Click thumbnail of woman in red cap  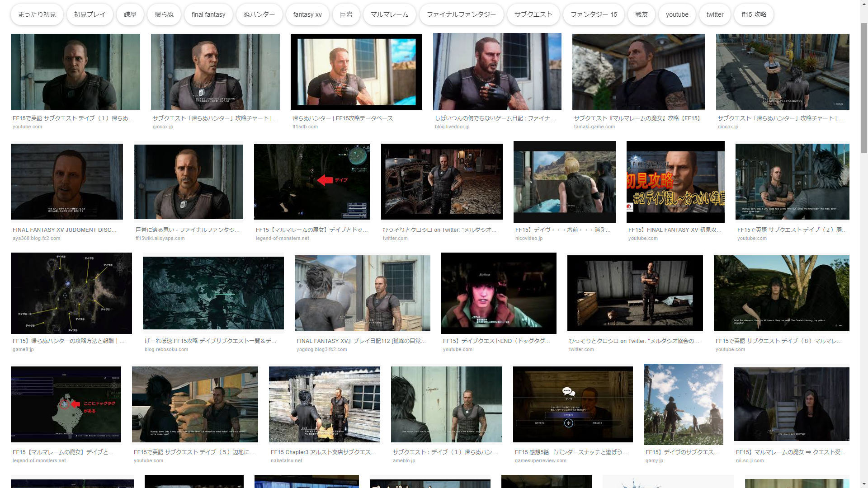coord(499,293)
